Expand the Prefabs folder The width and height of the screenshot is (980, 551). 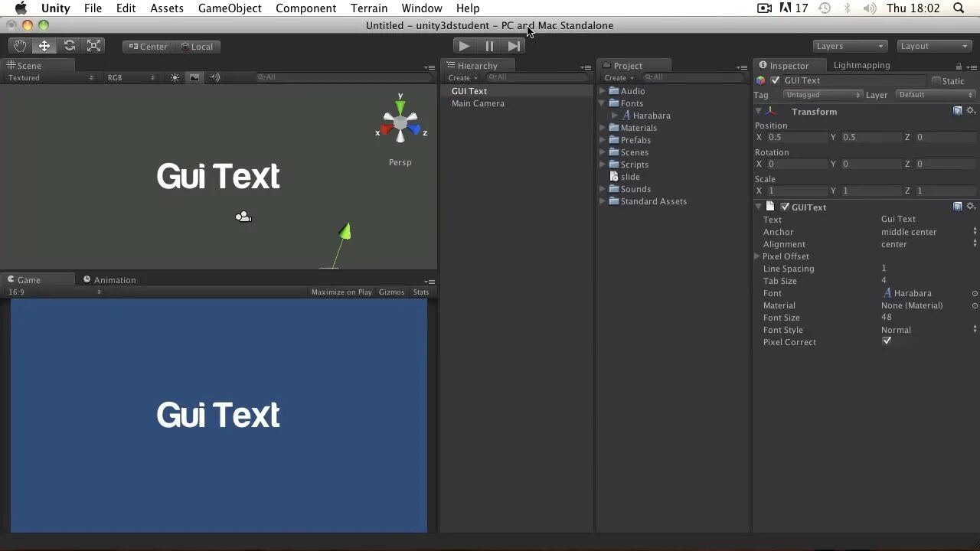tap(603, 140)
